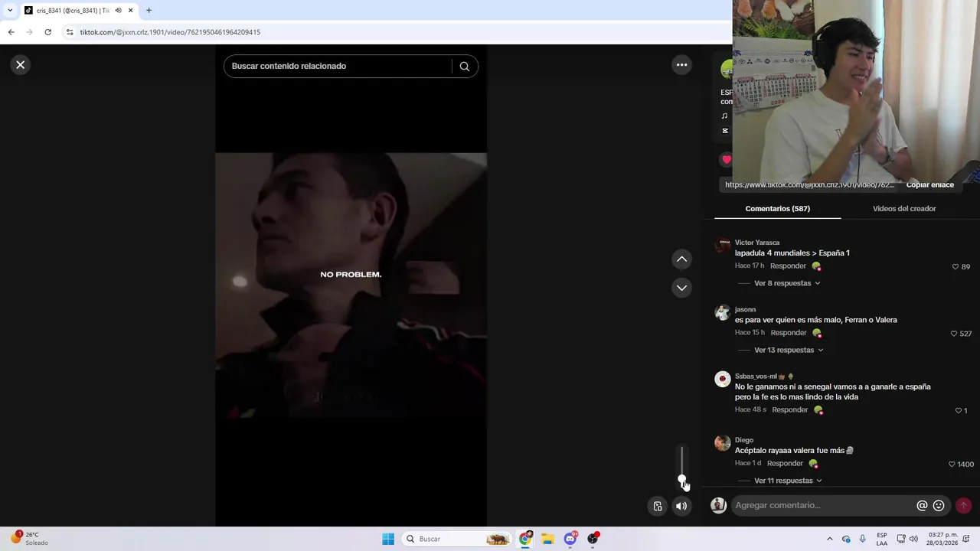Reply to Diego's comment
Viewport: 980px width, 551px height.
point(785,464)
